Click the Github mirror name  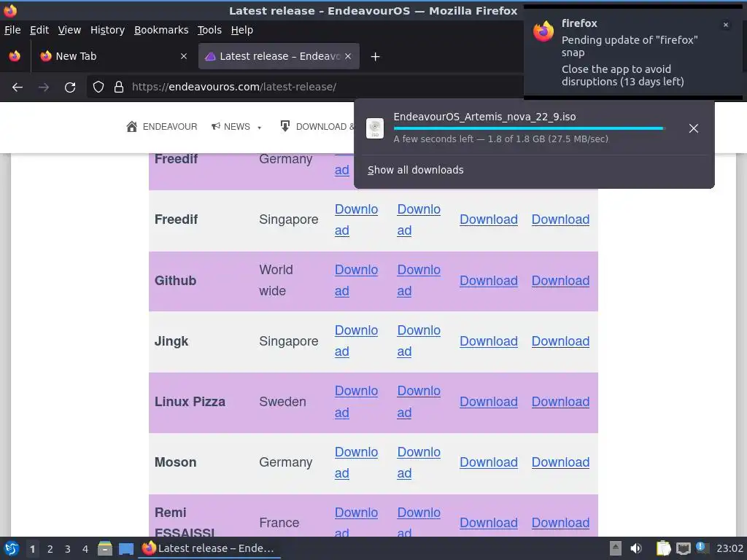point(175,281)
